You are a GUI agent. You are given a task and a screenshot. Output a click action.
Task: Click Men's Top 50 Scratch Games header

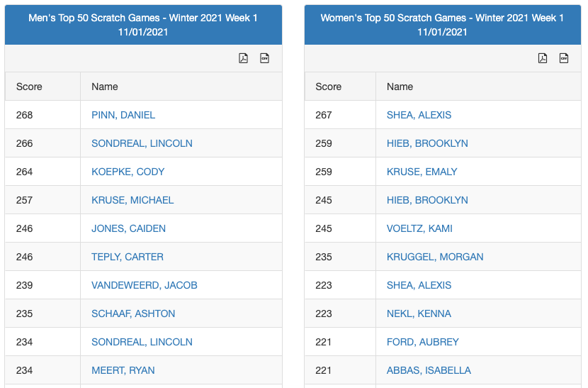[x=143, y=25]
